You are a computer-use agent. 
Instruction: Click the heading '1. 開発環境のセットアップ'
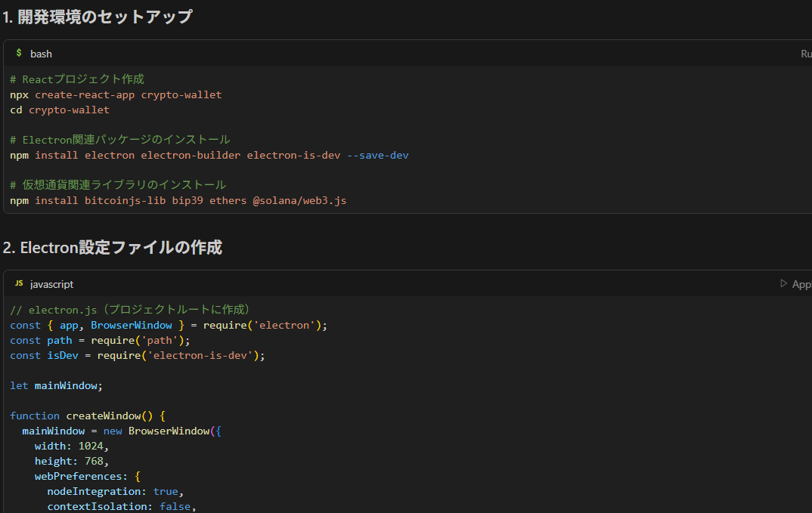(x=98, y=17)
